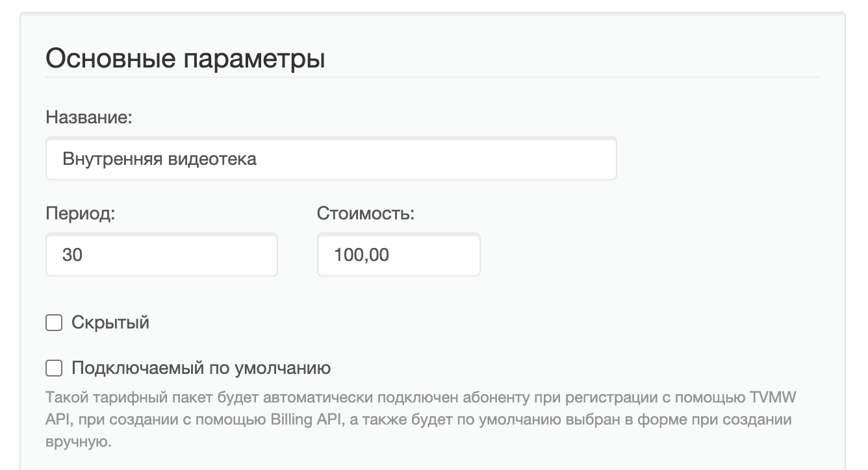Image resolution: width=868 pixels, height=470 pixels.
Task: Click the Подключаемый по умолчанию label text
Action: [x=201, y=369]
